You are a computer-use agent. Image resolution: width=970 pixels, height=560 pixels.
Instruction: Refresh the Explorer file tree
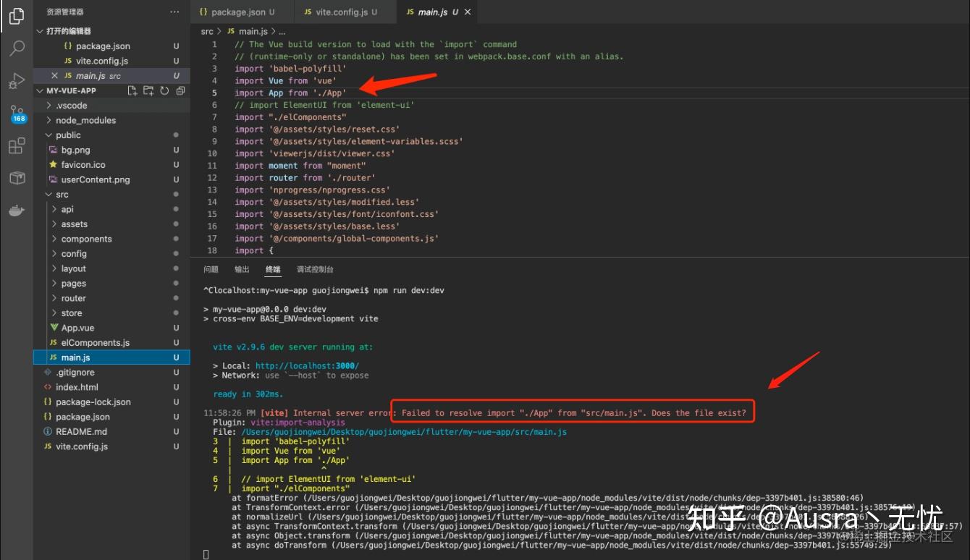[x=165, y=90]
